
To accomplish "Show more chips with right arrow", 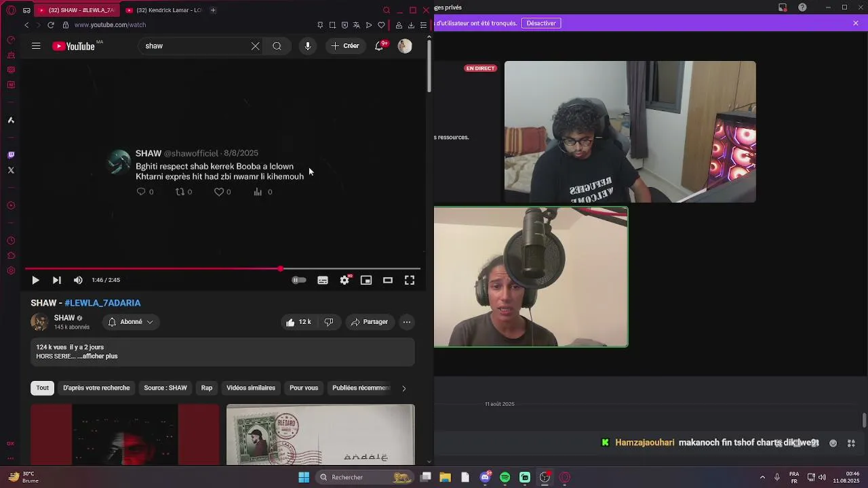I will pyautogui.click(x=404, y=388).
